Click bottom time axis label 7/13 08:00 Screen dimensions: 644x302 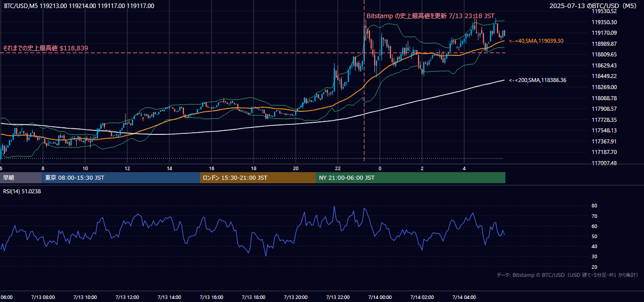(x=43, y=297)
